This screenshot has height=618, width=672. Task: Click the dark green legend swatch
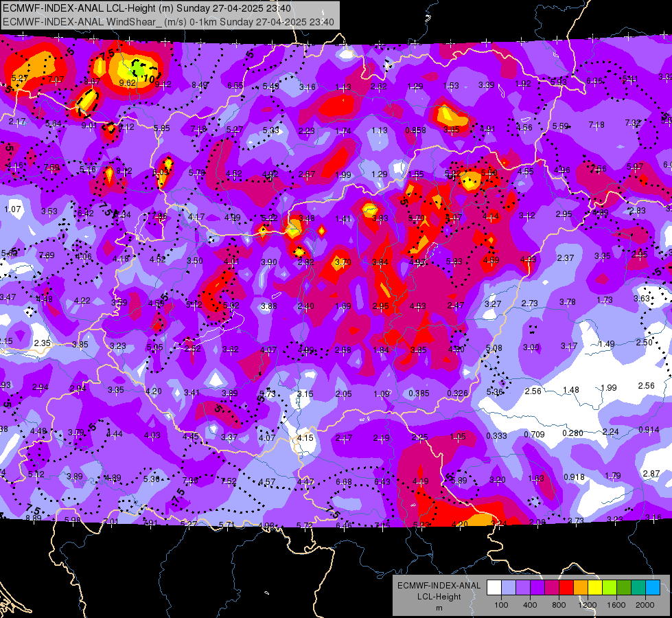coord(623,588)
